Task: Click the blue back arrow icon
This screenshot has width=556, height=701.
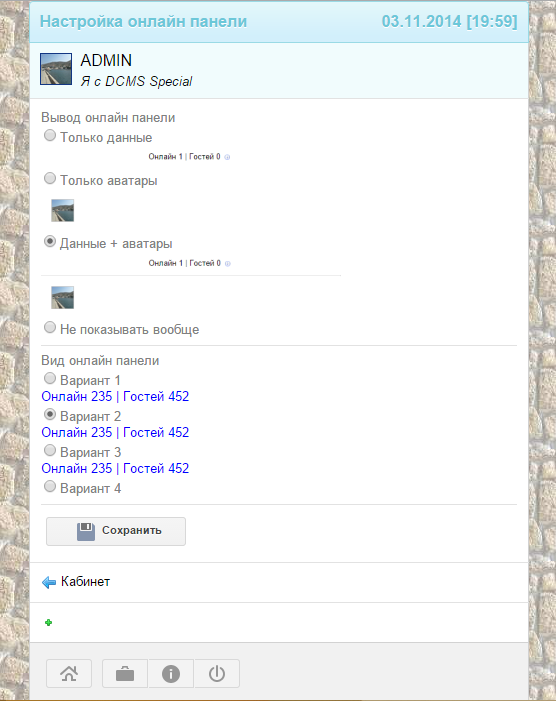Action: click(x=49, y=582)
